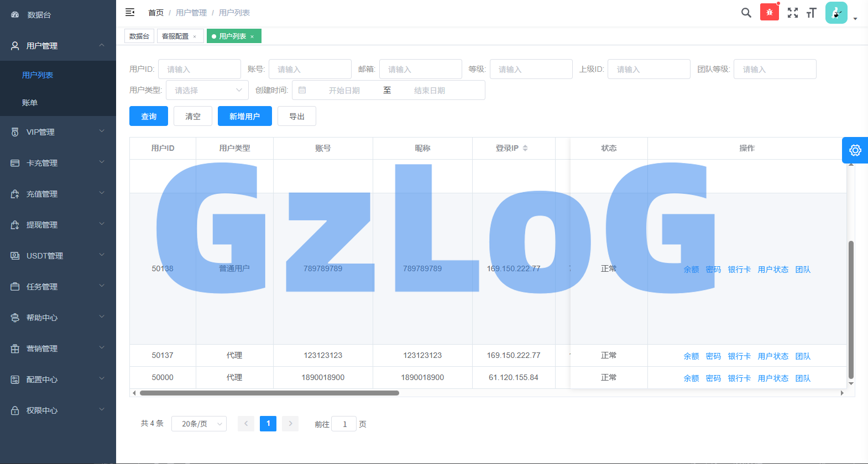This screenshot has height=464, width=868.
Task: Open the red bug error log icon
Action: pos(769,12)
